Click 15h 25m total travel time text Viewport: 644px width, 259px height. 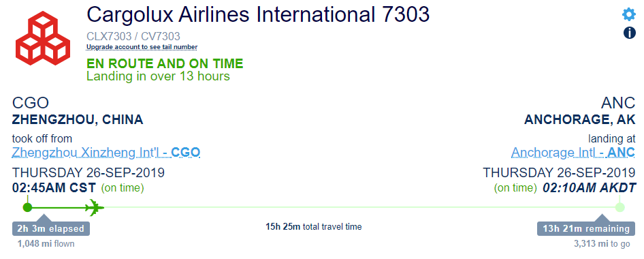click(313, 226)
